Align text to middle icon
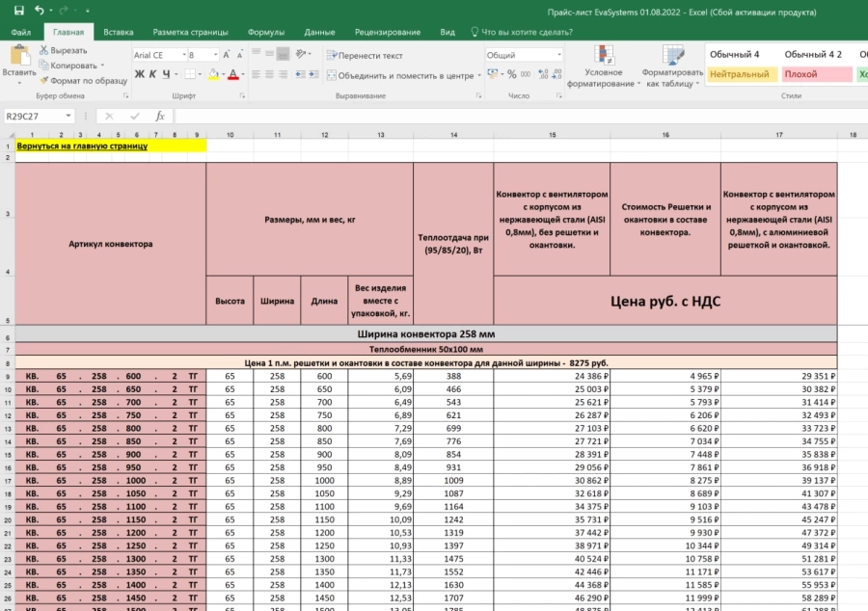Viewport: 868px width, 611px height. click(269, 54)
